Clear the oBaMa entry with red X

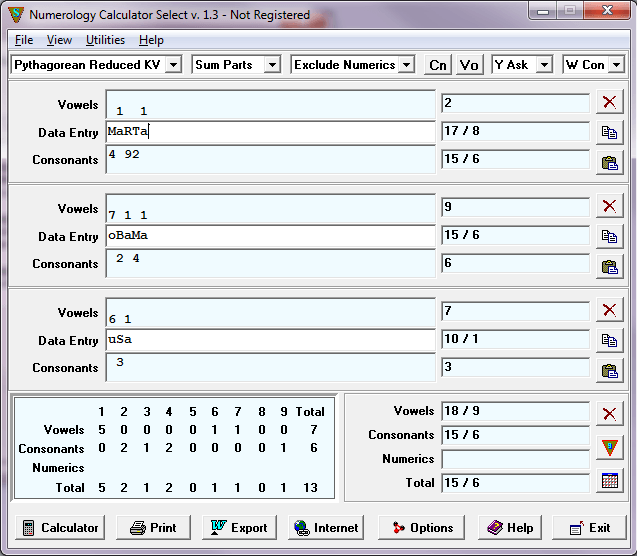(609, 206)
